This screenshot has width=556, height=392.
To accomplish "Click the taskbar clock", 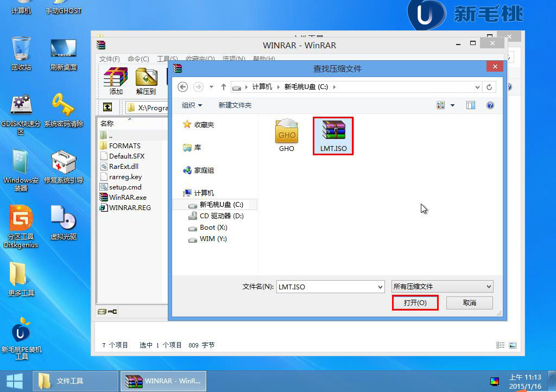I will (525, 381).
